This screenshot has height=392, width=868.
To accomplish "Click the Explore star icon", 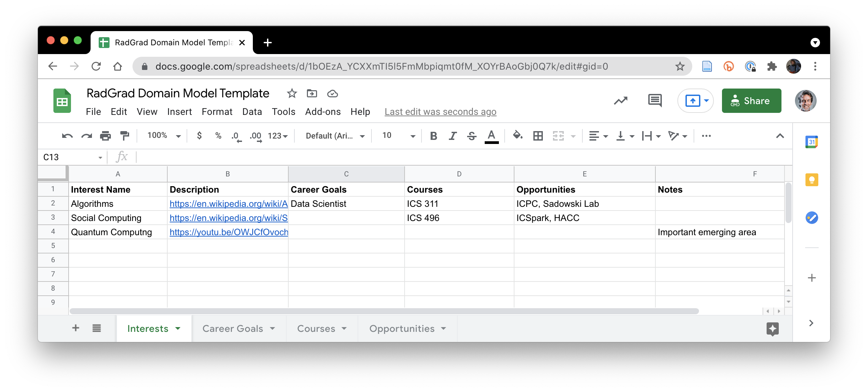I will coord(772,328).
